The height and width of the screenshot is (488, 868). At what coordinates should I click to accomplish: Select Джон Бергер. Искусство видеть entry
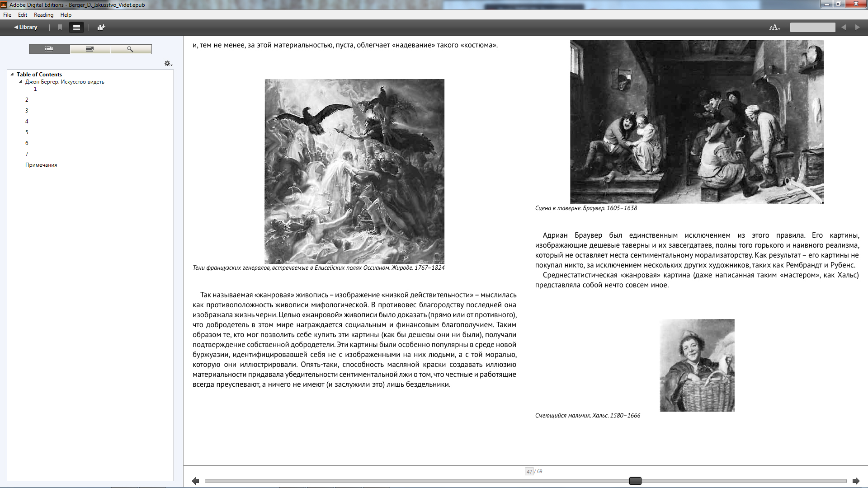pos(65,82)
